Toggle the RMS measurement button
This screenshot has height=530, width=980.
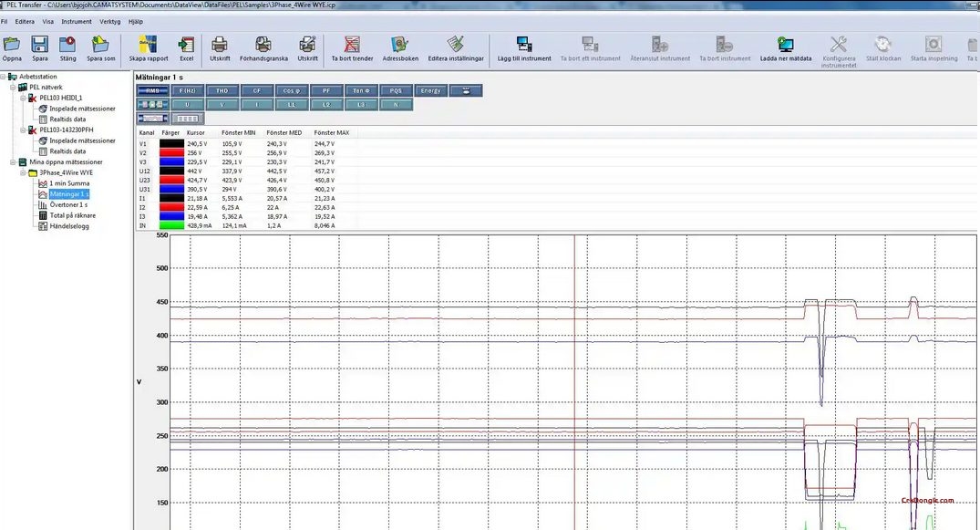coord(152,90)
